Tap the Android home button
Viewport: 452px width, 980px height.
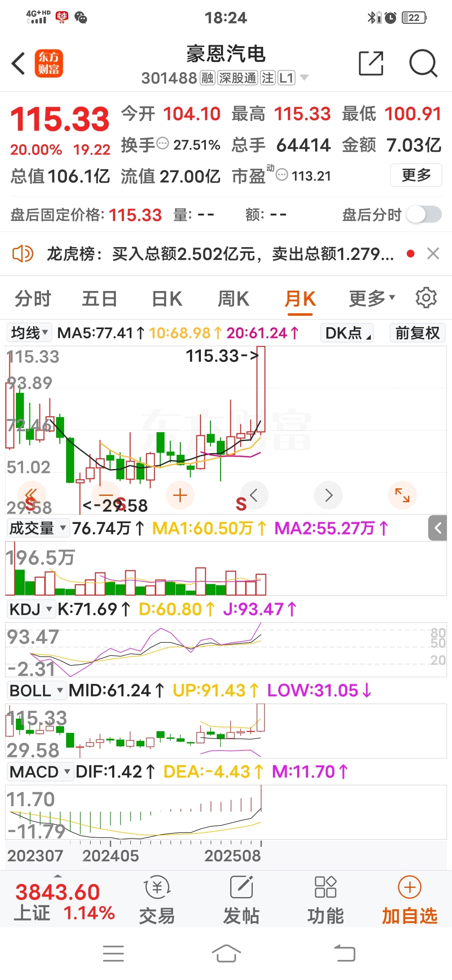pyautogui.click(x=226, y=953)
